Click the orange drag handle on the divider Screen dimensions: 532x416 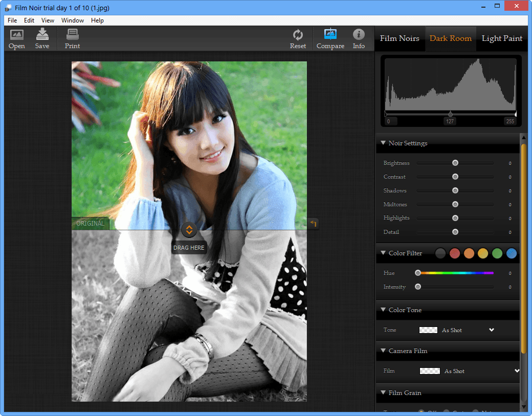point(189,230)
